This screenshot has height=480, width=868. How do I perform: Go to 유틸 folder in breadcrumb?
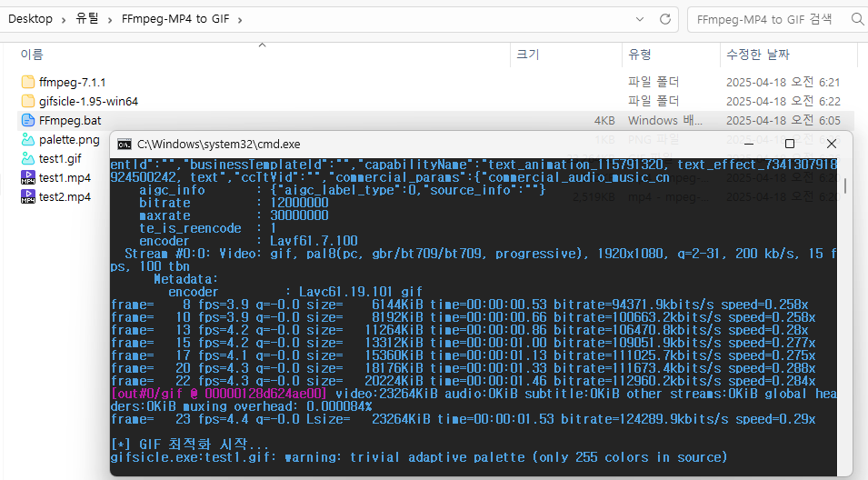coord(87,19)
